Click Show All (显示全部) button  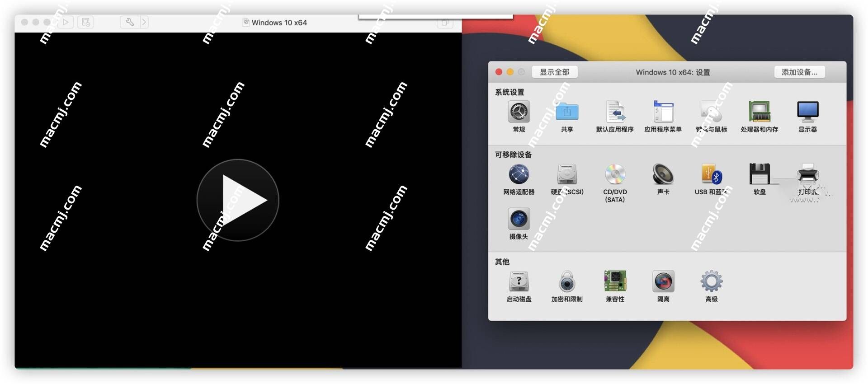pyautogui.click(x=554, y=72)
